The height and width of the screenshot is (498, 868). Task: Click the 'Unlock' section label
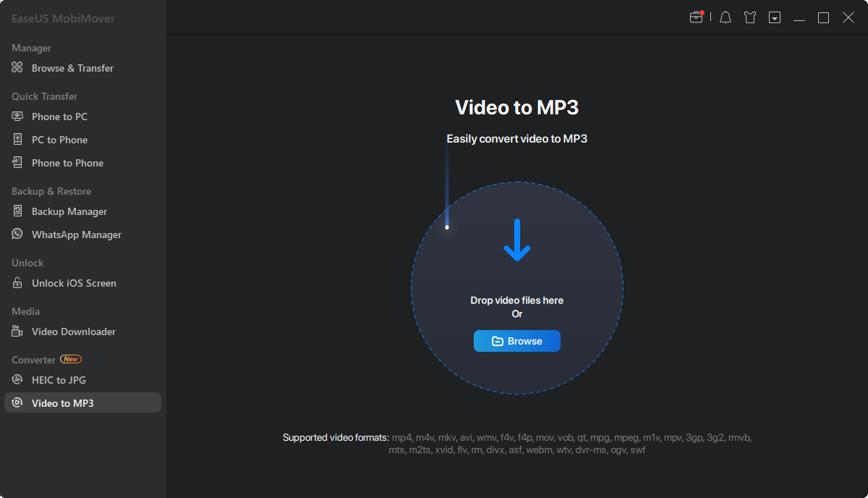coord(27,263)
